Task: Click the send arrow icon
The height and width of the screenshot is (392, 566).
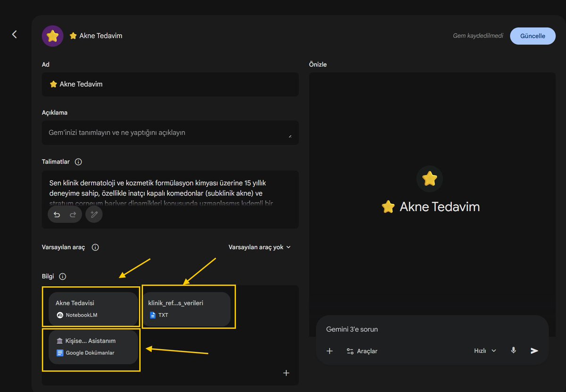Action: pos(534,351)
